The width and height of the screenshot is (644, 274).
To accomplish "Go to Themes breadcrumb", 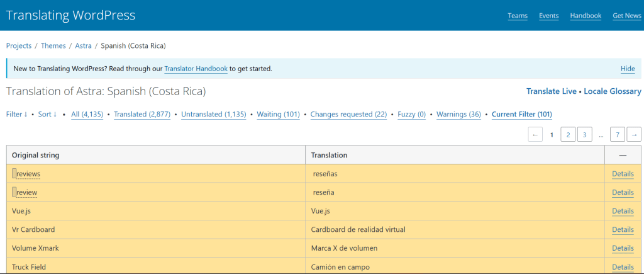I will point(53,45).
